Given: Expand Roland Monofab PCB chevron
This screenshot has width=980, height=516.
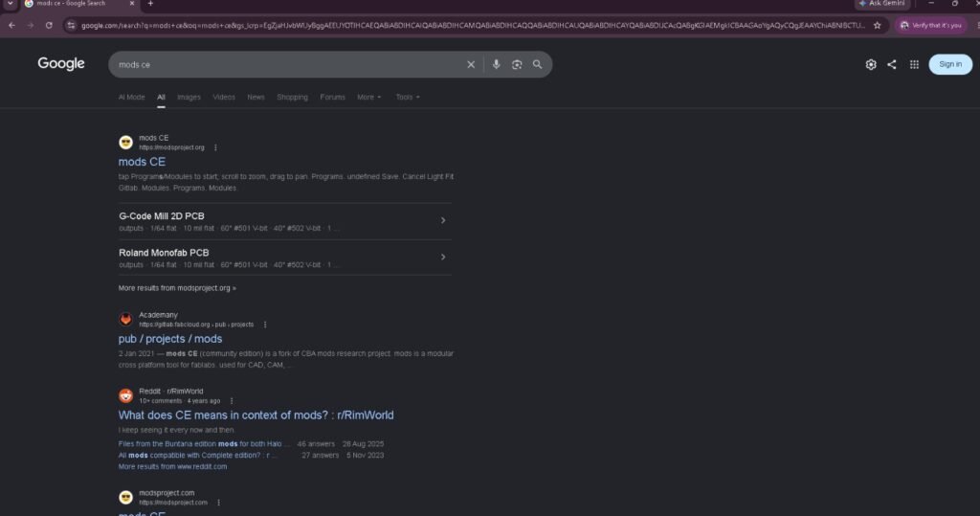Looking at the screenshot, I should click(443, 258).
